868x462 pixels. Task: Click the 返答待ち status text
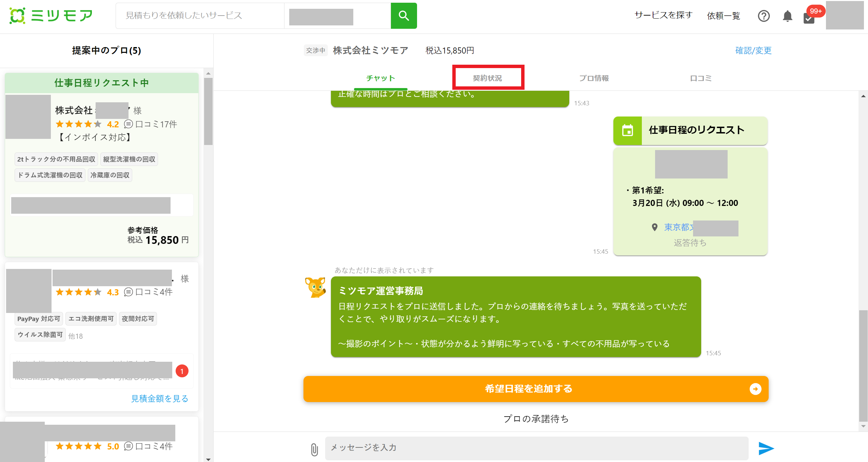point(690,243)
